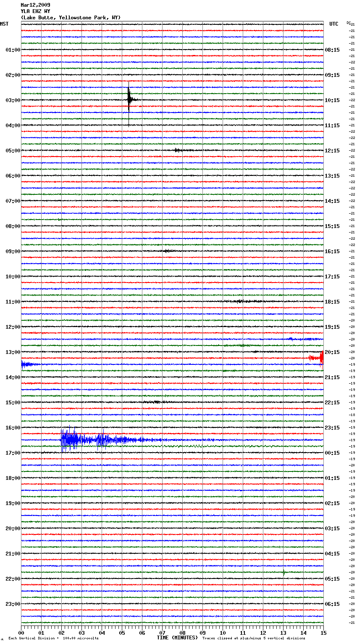Click the 13:00 MST time label
This screenshot has height=644, width=357.
[x=13, y=352]
